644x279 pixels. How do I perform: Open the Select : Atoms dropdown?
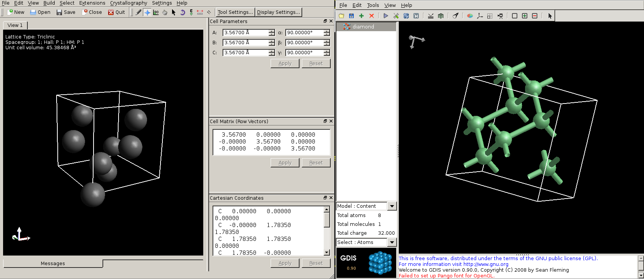(392, 242)
